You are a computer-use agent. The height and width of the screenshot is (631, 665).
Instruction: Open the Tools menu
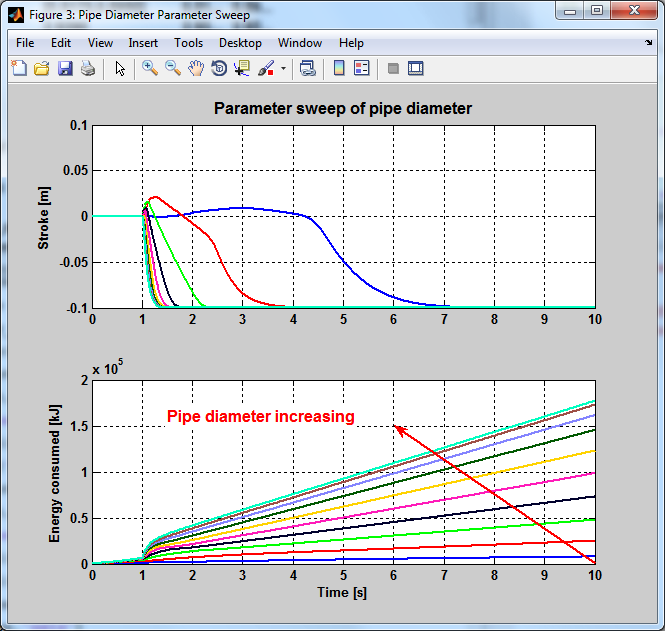pos(188,43)
